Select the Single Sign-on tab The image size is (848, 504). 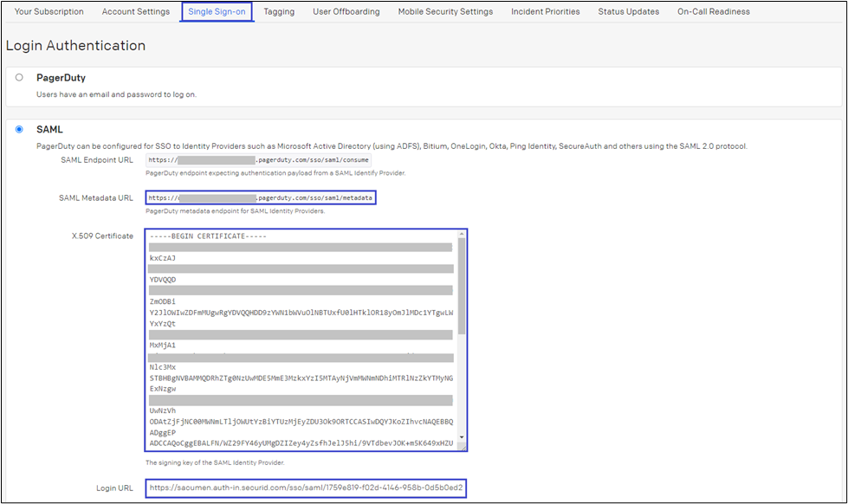point(217,11)
